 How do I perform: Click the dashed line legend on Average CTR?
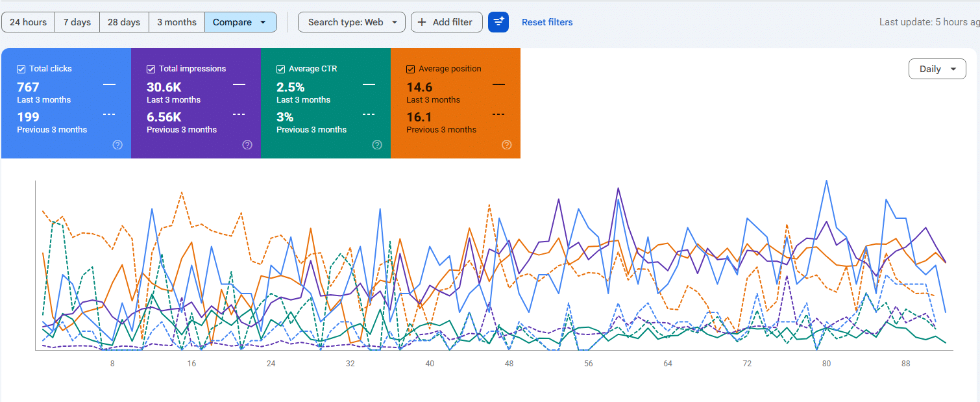[369, 114]
